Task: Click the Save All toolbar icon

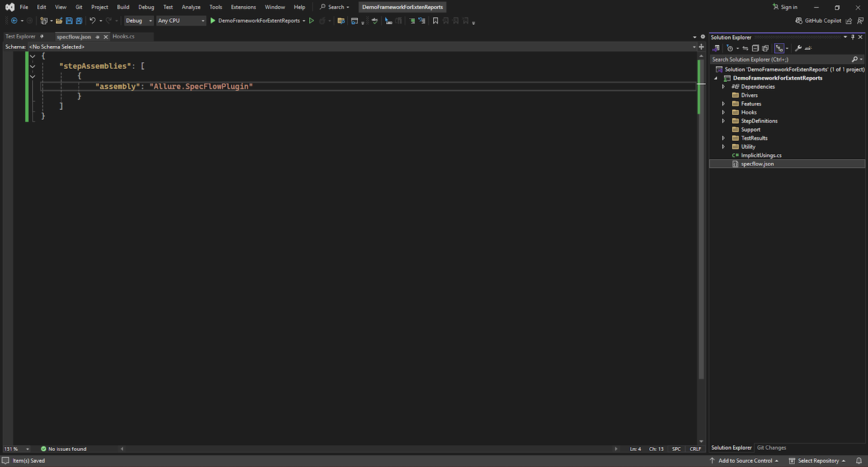Action: pos(79,20)
